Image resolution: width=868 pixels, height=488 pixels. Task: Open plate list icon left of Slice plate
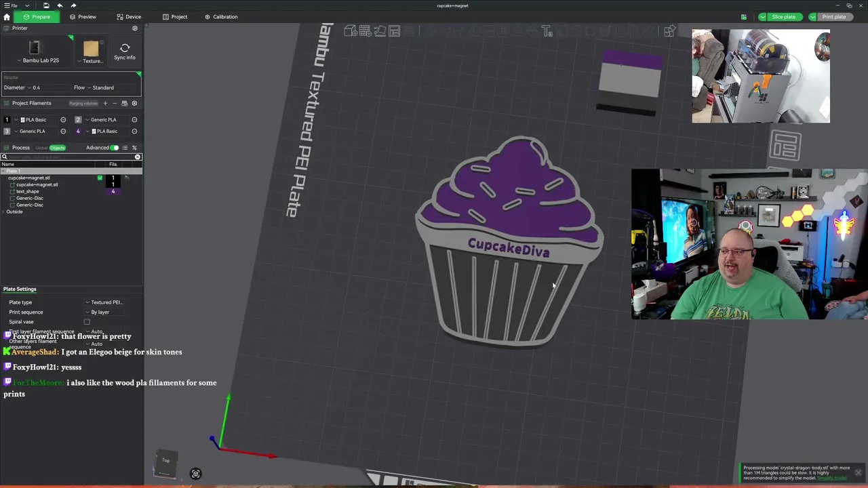point(744,17)
